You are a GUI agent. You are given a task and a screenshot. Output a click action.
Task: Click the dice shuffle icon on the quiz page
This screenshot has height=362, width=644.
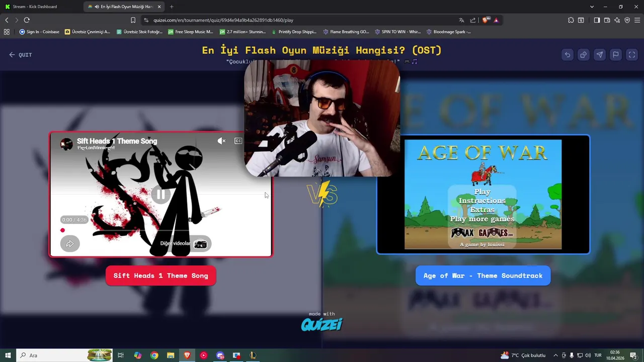click(x=584, y=55)
